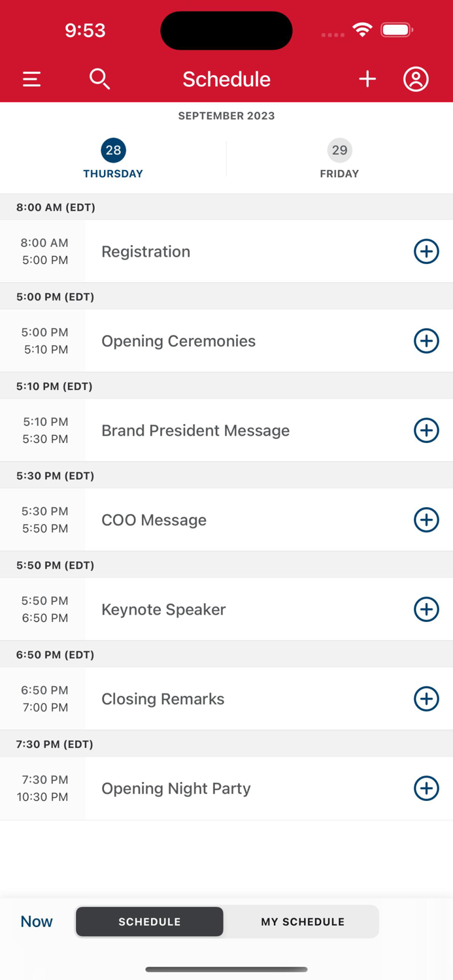Add Registration to your schedule

click(426, 251)
